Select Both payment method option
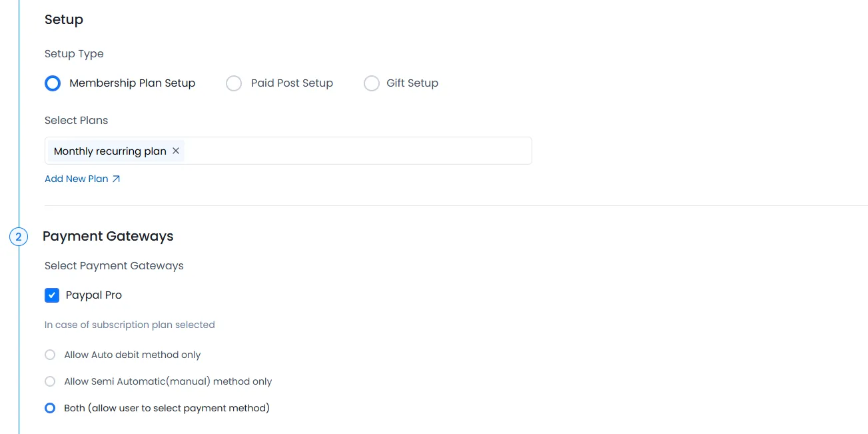Screen dimensions: 868x434 click(x=50, y=408)
